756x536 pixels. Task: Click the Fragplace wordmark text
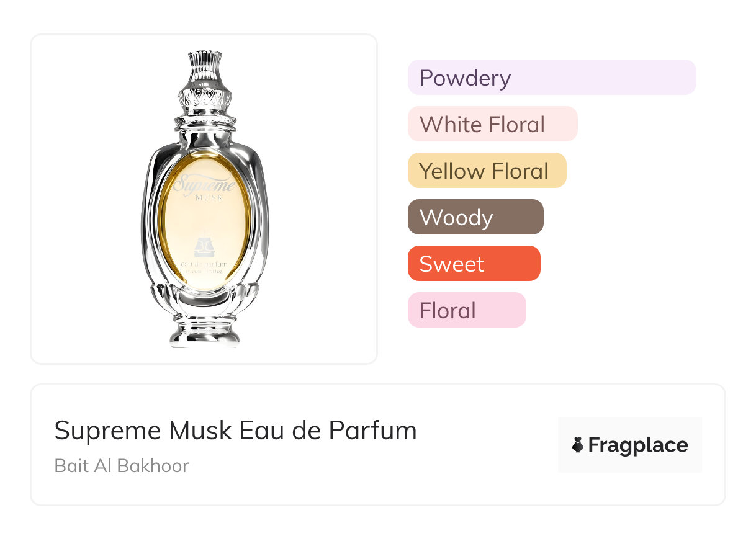[637, 445]
